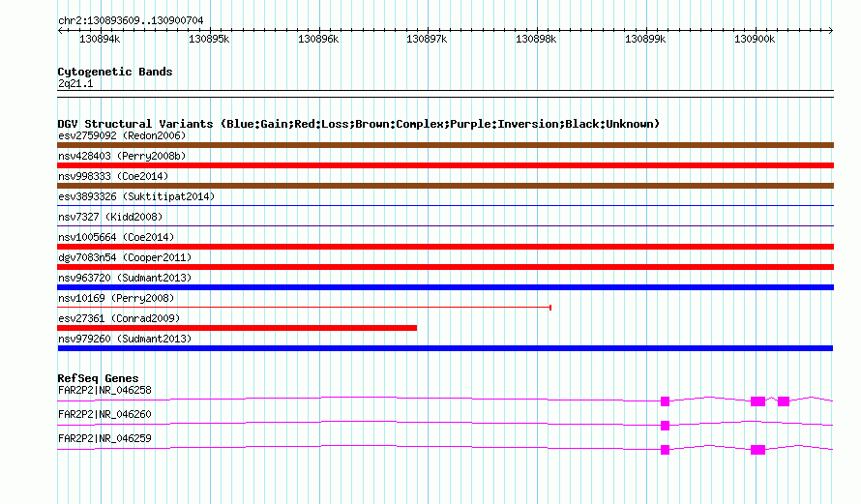Click the short red bar under esv27361
The height and width of the screenshot is (504, 861).
237,328
